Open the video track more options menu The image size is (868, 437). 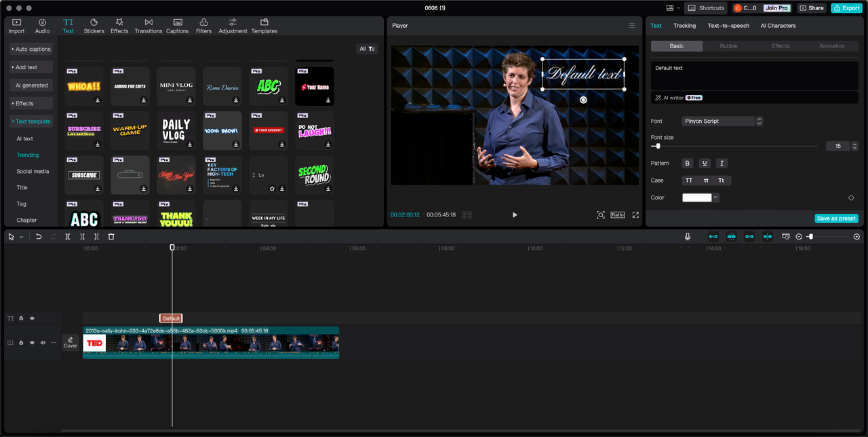[x=54, y=343]
